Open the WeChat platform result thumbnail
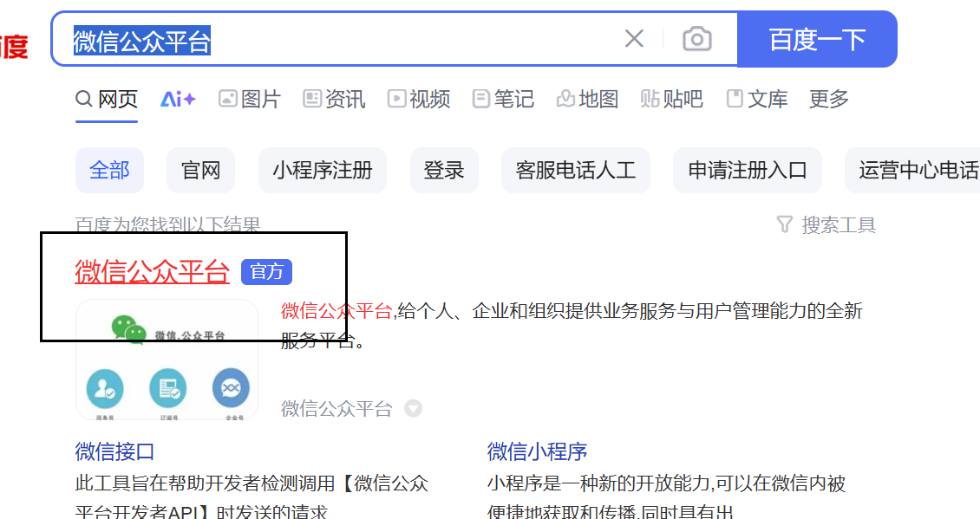The height and width of the screenshot is (519, 980). point(167,360)
